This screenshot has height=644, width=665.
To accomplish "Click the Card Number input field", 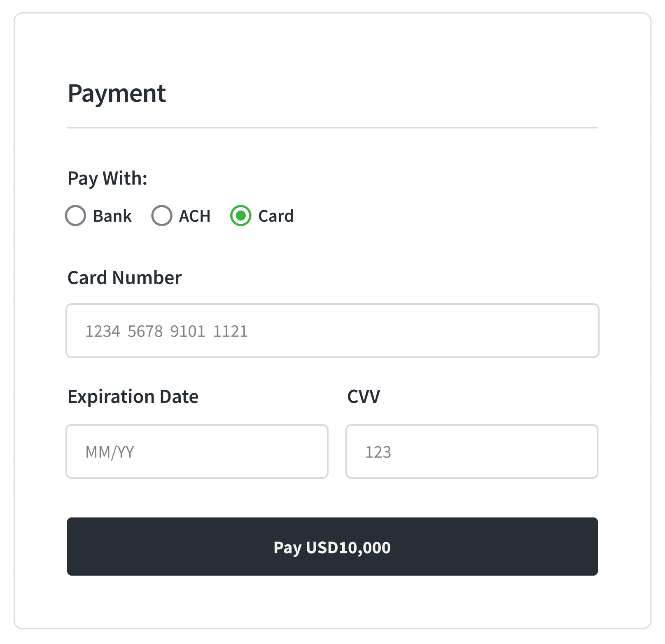I will coord(332,330).
